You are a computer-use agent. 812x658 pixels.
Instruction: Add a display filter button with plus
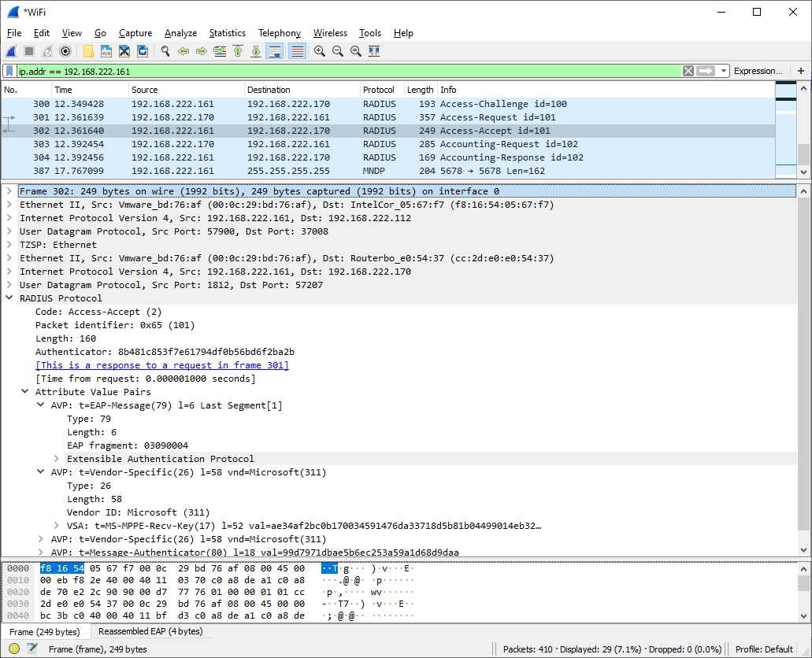click(801, 71)
